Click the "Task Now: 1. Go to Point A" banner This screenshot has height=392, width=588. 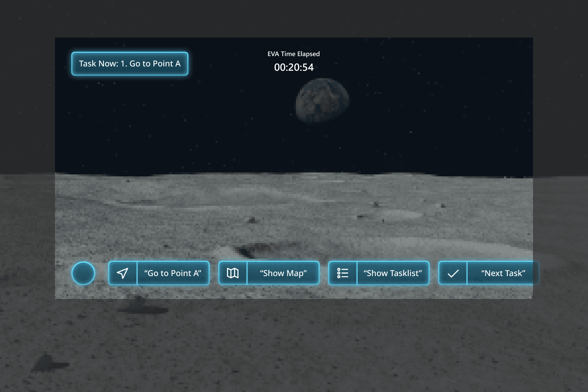(130, 64)
